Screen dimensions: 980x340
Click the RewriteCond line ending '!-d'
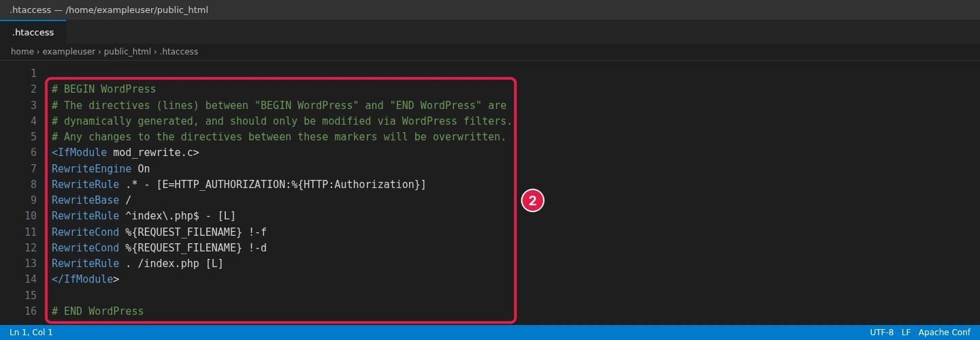[159, 247]
